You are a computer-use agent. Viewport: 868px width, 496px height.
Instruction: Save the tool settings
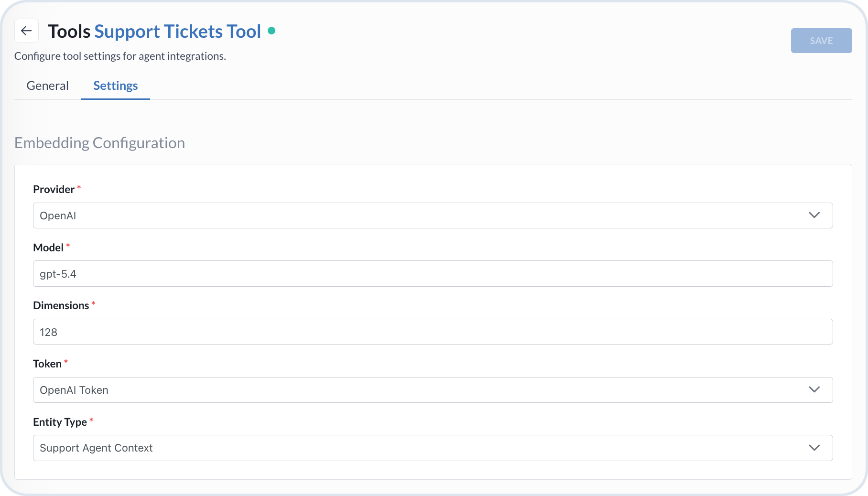point(821,41)
